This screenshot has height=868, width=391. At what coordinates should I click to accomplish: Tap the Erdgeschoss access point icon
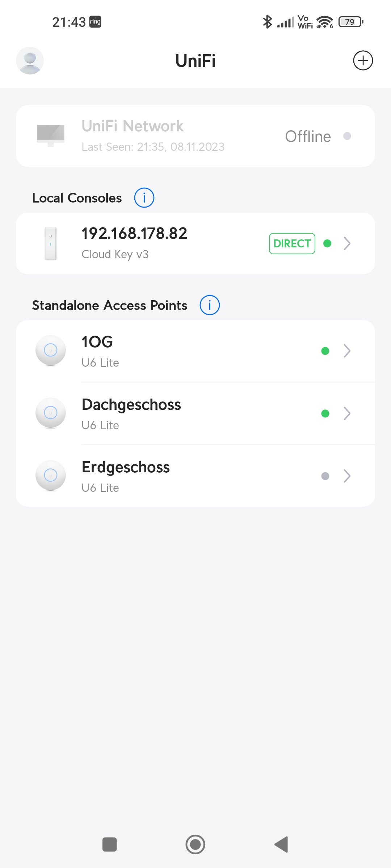[x=51, y=476]
